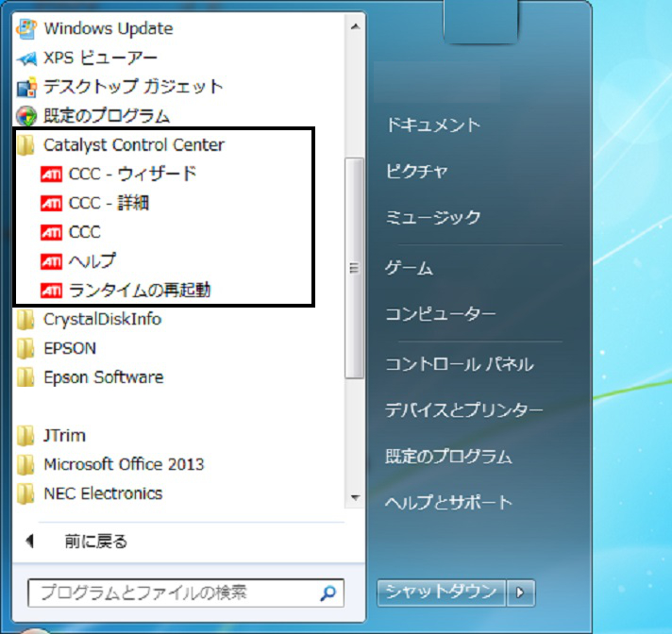Click the Windows Update icon
Image resolution: width=672 pixels, height=634 pixels.
pos(26,28)
